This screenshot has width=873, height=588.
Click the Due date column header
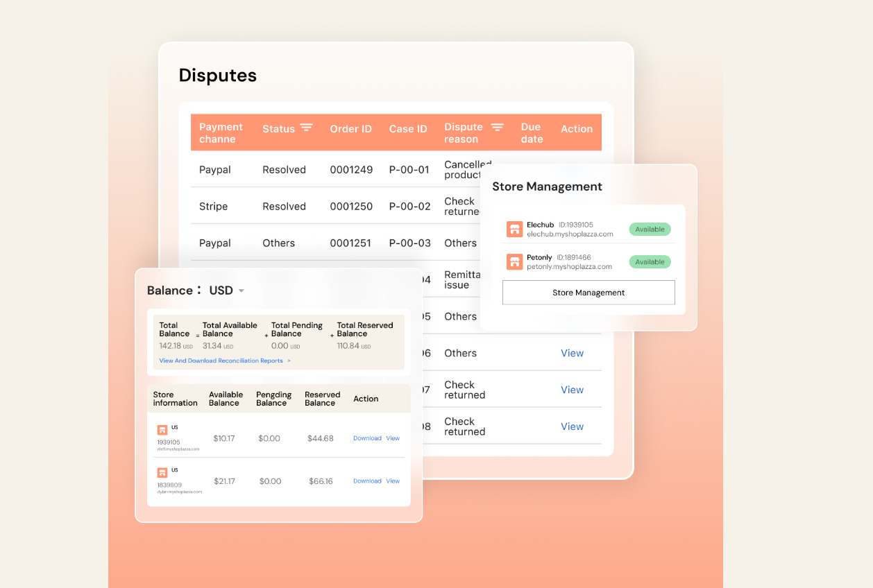tap(532, 133)
